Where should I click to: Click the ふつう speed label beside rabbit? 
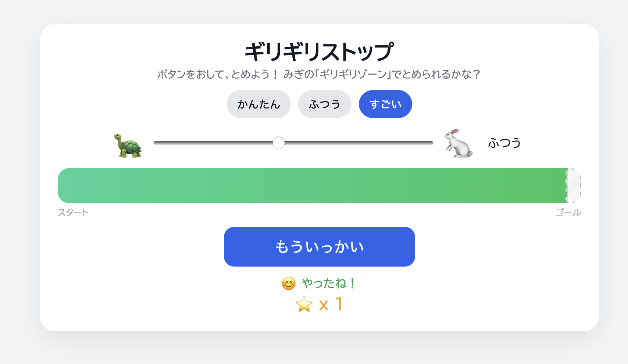(x=504, y=143)
